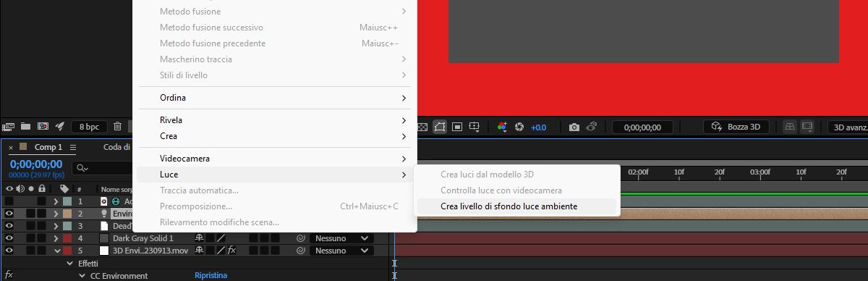The width and height of the screenshot is (868, 281).
Task: Click the red label swatch of layer 4
Action: (x=67, y=238)
